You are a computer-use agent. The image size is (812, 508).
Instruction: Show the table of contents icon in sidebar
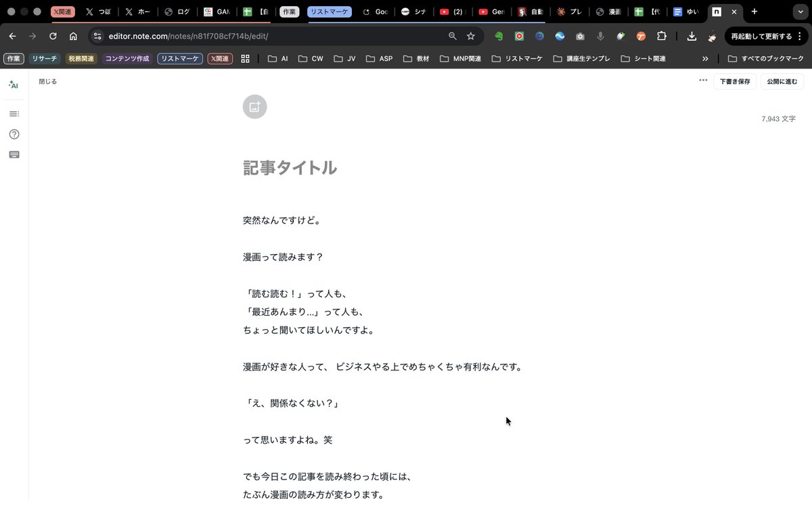point(14,114)
